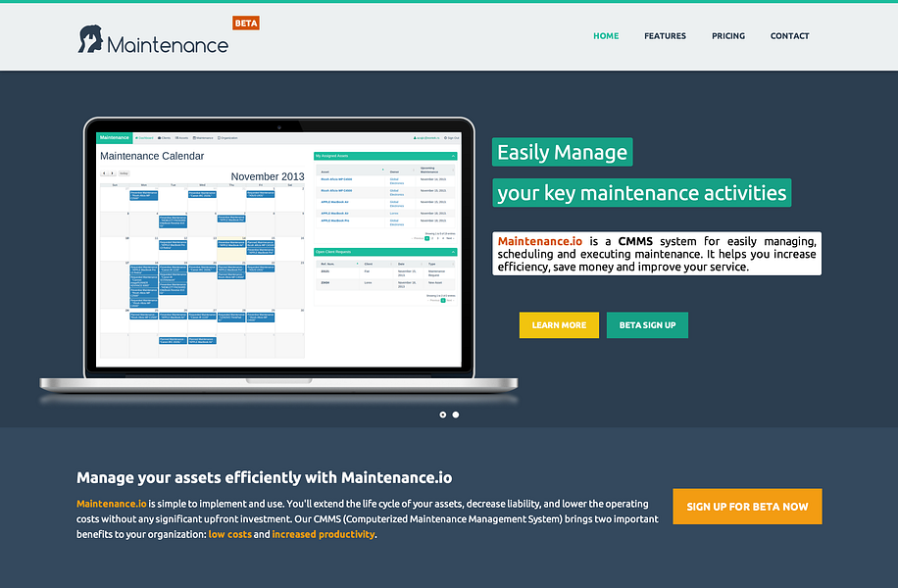The height and width of the screenshot is (588, 898).
Task: Click the laptop calendar screenshot
Action: [278, 249]
